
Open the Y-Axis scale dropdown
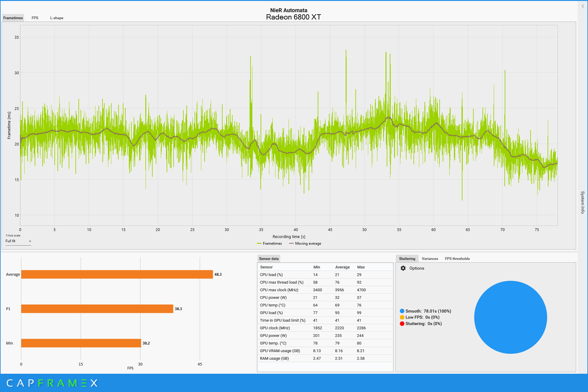(x=18, y=241)
